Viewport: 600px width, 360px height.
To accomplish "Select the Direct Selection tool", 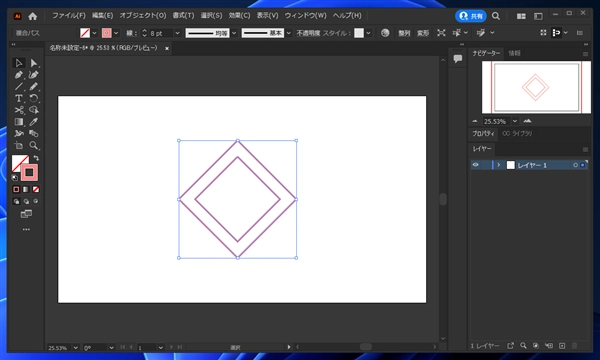I will pos(34,63).
